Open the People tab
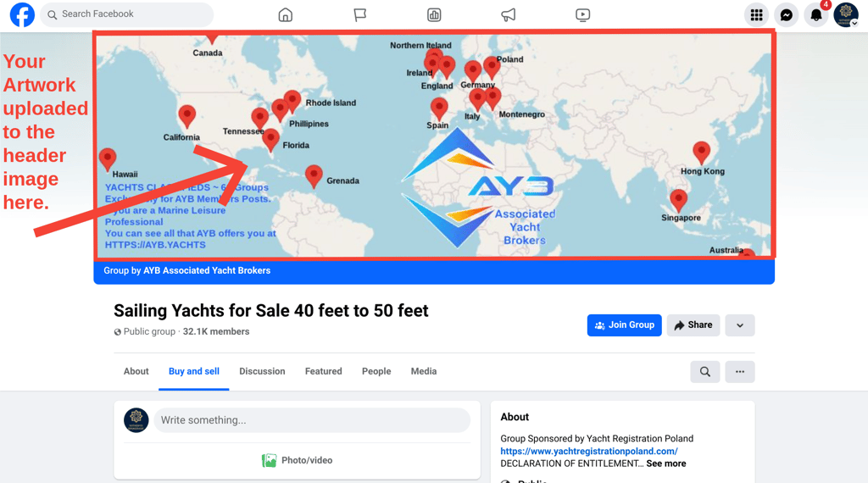The image size is (868, 483). pyautogui.click(x=376, y=371)
